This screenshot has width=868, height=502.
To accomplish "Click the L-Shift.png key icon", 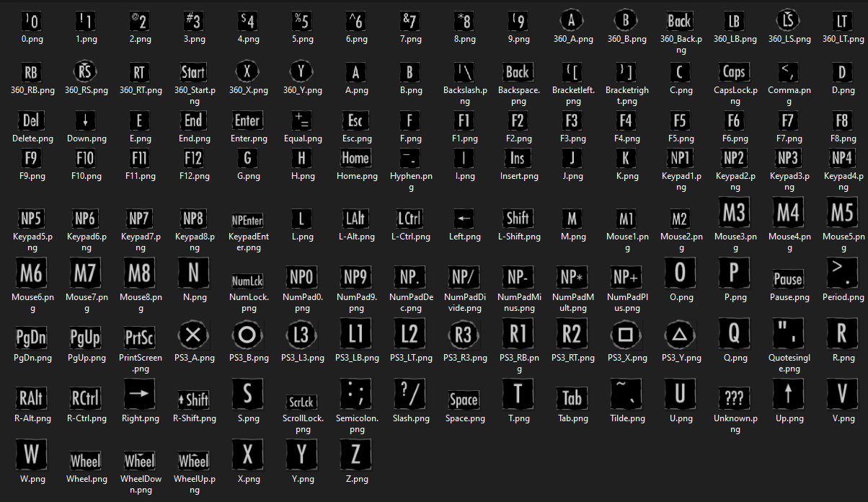I will [x=518, y=219].
